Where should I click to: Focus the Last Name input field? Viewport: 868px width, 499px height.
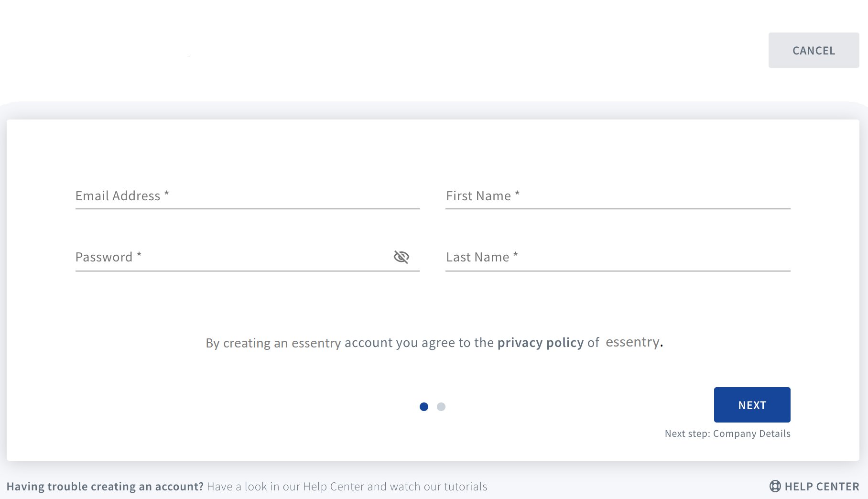(x=618, y=257)
